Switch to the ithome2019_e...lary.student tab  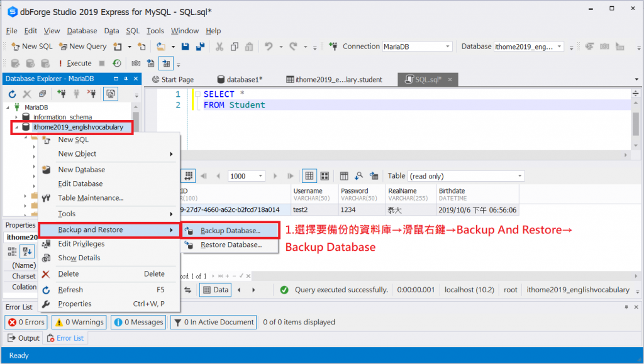(335, 80)
